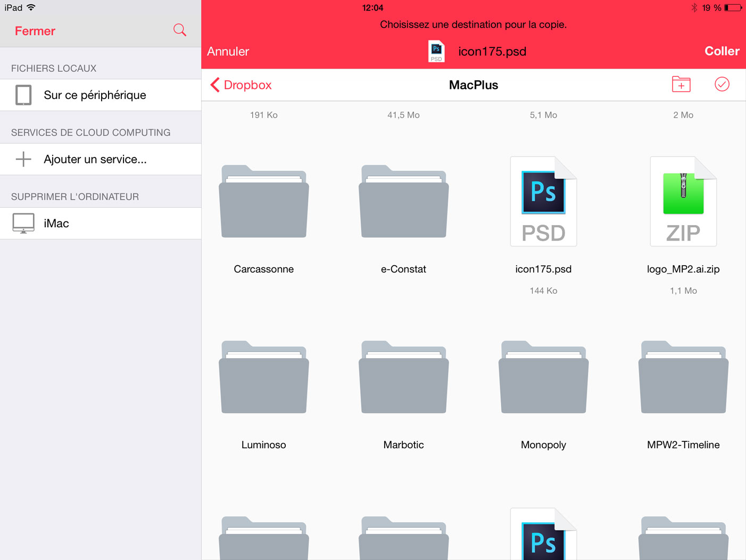Image resolution: width=746 pixels, height=560 pixels.
Task: Tap the 12:04 clock in status bar
Action: point(372,7)
